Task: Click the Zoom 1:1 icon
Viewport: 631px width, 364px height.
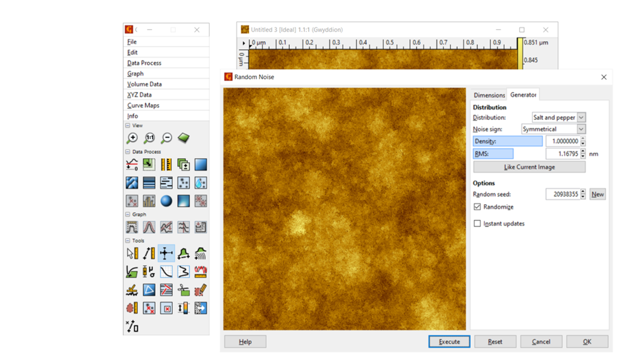Action: [x=149, y=138]
